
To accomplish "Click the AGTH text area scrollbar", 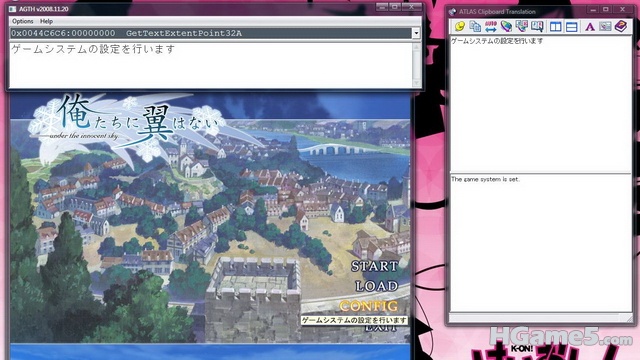I will (x=416, y=65).
